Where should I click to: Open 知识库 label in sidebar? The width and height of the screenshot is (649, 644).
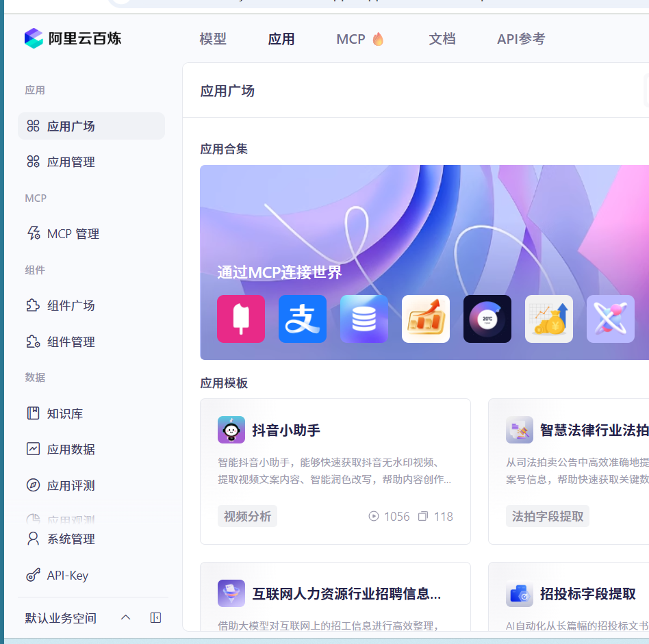click(x=65, y=413)
